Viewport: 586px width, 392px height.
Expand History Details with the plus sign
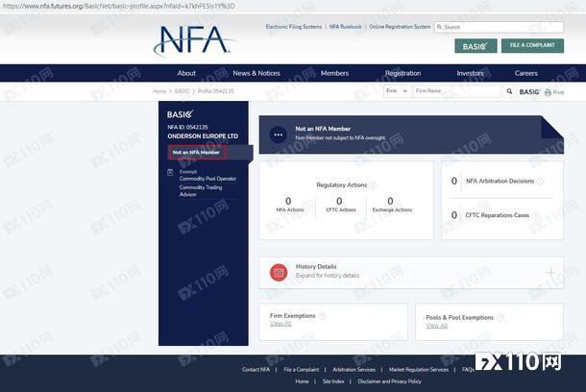(x=551, y=272)
